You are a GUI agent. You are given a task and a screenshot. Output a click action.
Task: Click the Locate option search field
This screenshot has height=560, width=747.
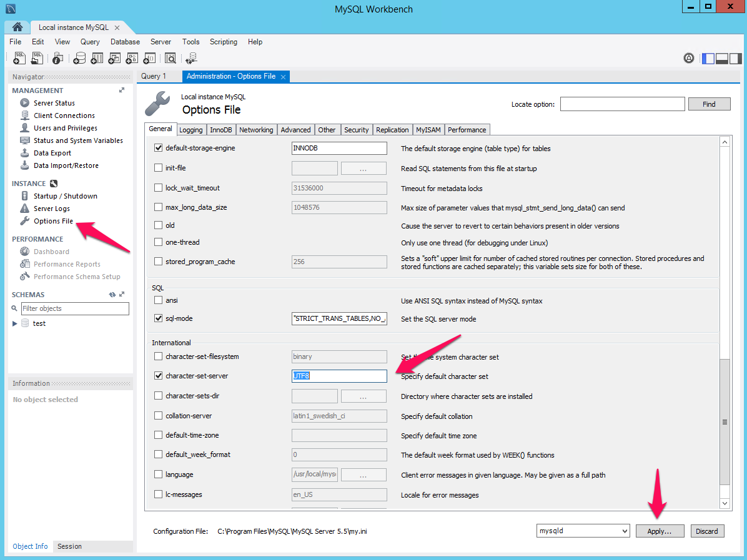coord(622,104)
